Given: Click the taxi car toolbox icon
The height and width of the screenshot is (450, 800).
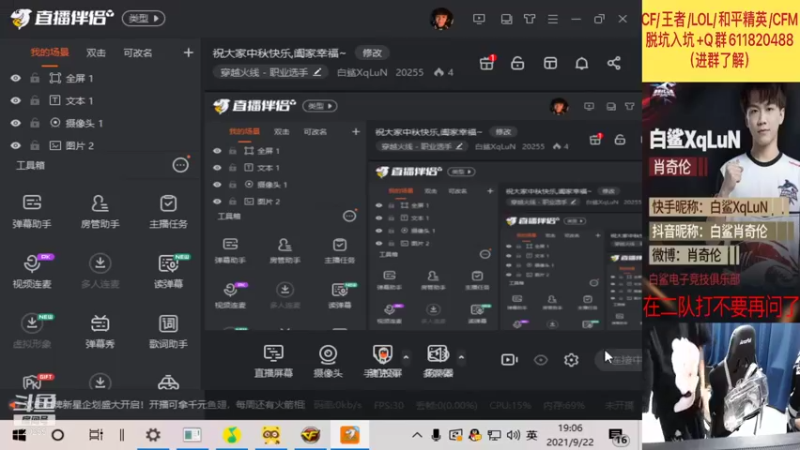Looking at the screenshot, I should click(x=168, y=382).
